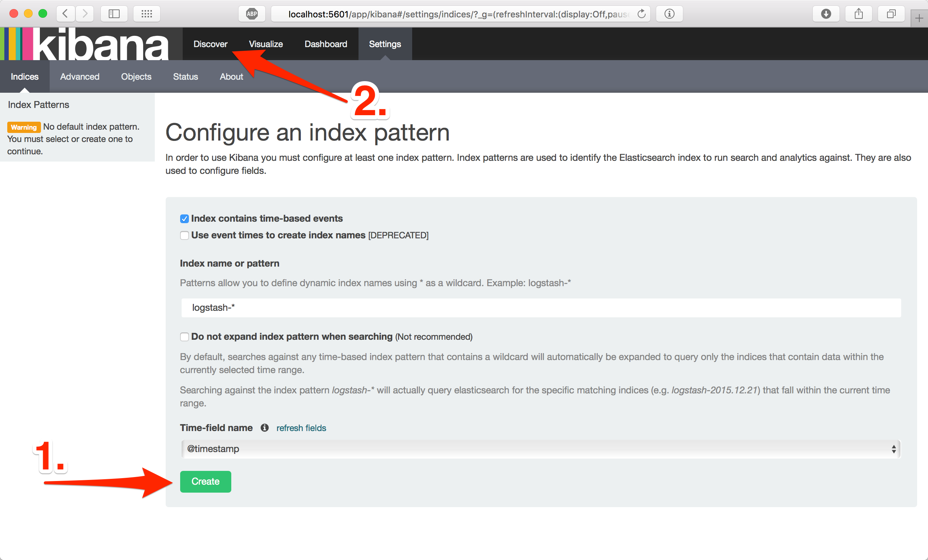Viewport: 928px width, 560px height.
Task: Click the Create button
Action: [x=206, y=482]
